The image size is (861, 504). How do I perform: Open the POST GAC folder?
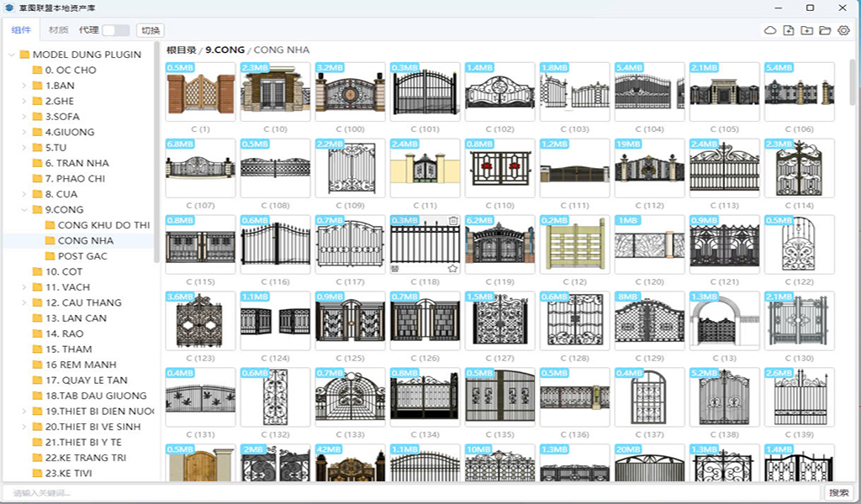82,256
